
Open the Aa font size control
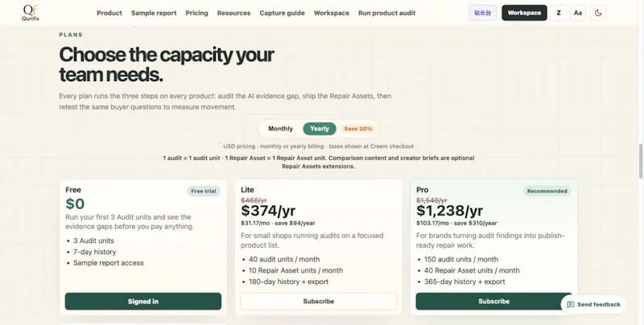click(577, 13)
